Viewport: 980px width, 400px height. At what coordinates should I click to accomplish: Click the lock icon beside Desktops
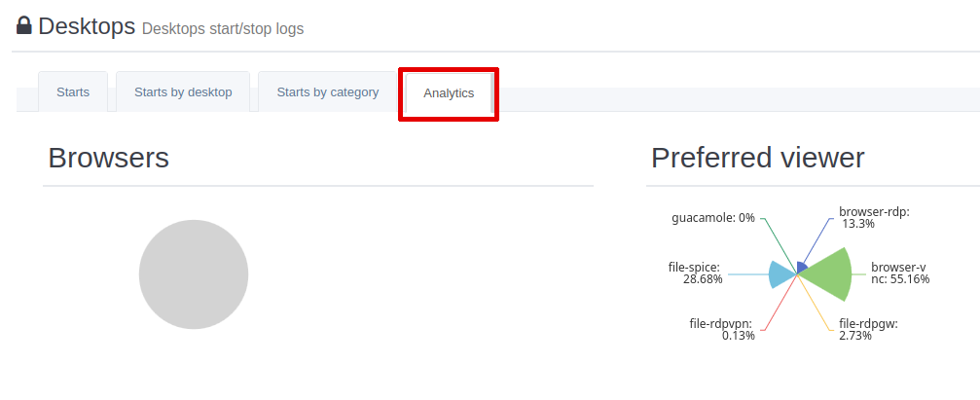(x=24, y=26)
